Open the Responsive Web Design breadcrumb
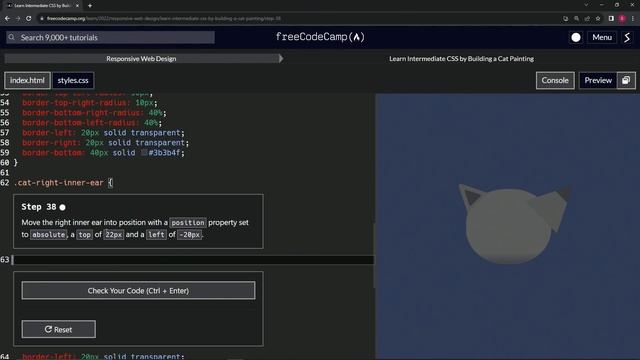 (x=141, y=58)
